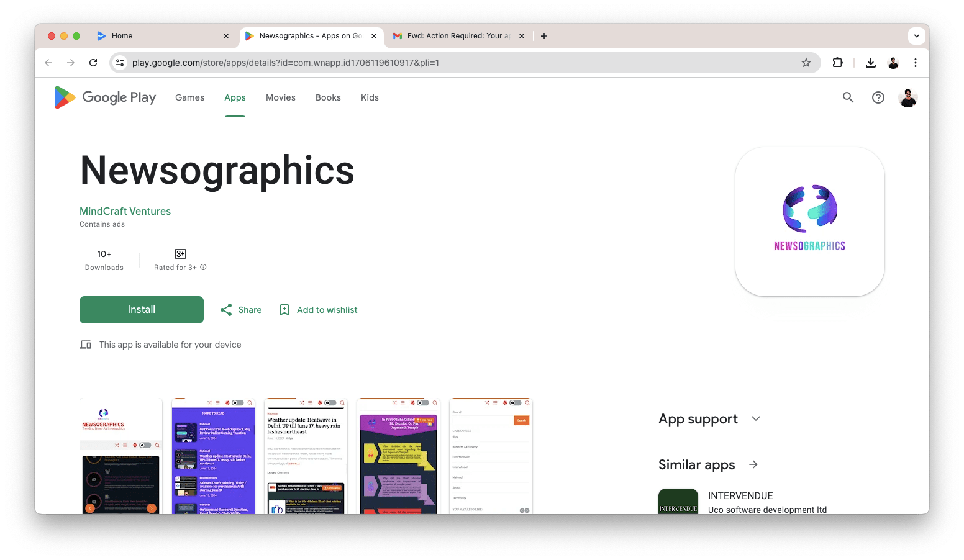Viewport: 964px width, 560px height.
Task: Open the Help center question mark icon
Action: coord(878,97)
